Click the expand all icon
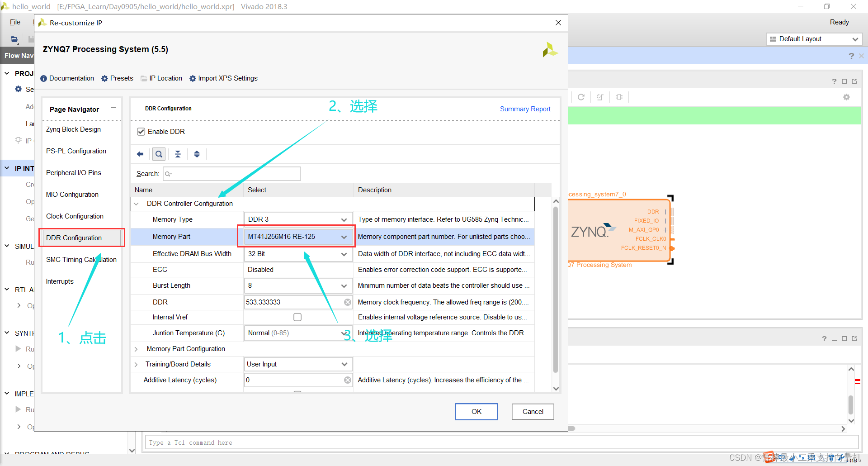The width and height of the screenshot is (868, 466). [x=197, y=154]
